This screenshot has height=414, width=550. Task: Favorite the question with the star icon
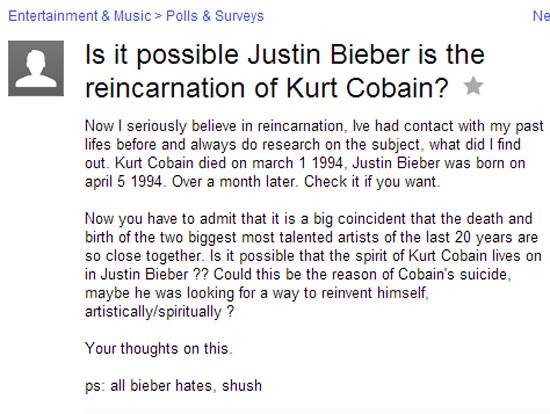pos(474,86)
